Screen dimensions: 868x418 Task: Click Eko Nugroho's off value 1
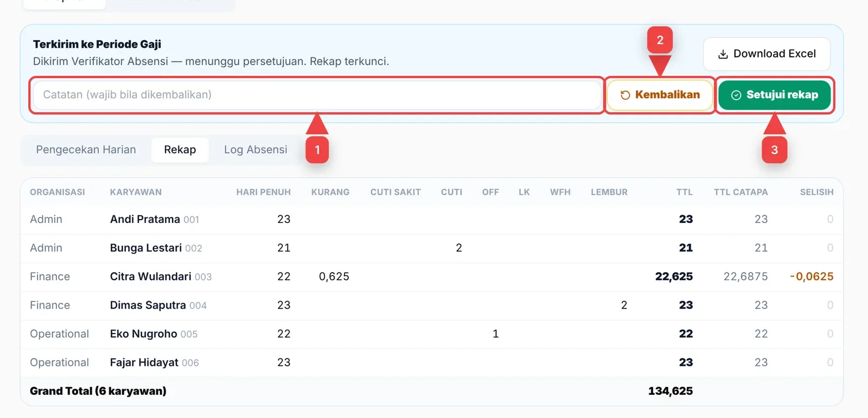[x=495, y=334]
